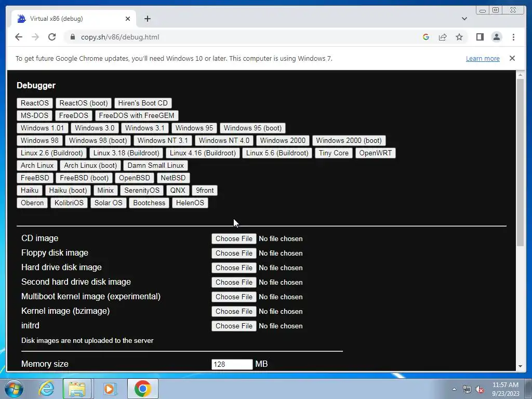
Task: Click the page vertical scrollbar thumb
Action: tap(520, 163)
